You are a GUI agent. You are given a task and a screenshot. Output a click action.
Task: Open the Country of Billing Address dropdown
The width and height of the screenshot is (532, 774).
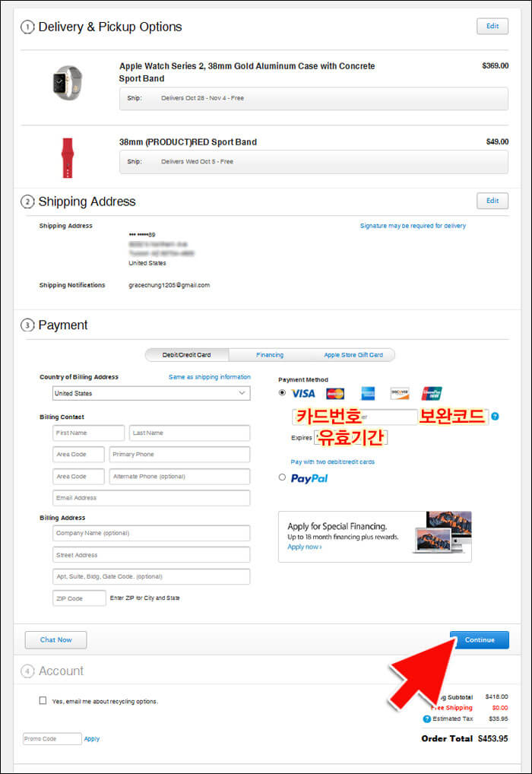tap(151, 393)
